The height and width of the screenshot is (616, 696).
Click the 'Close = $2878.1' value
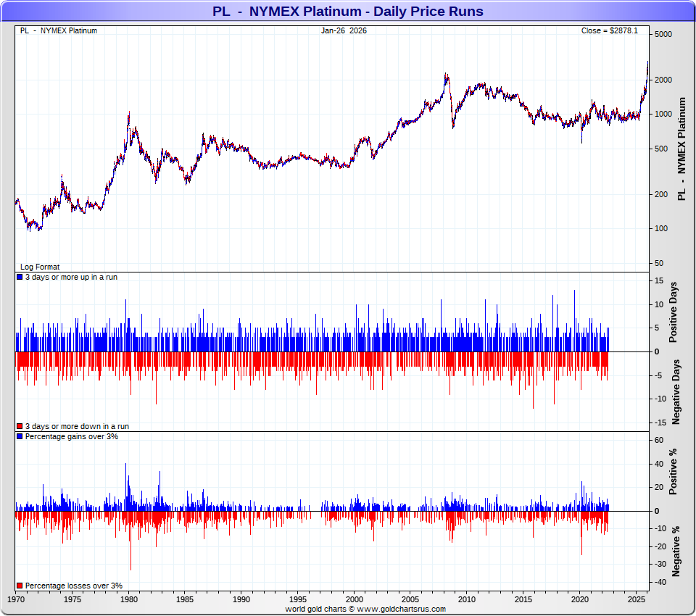pos(610,30)
